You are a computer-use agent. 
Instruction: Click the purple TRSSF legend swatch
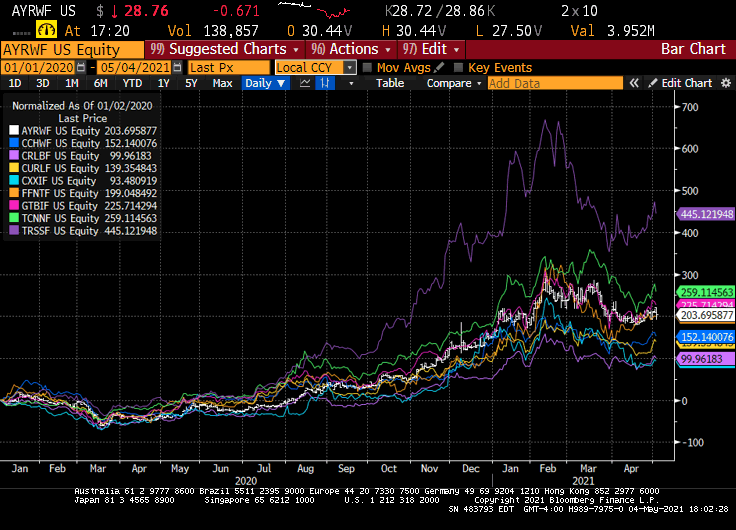coord(14,230)
